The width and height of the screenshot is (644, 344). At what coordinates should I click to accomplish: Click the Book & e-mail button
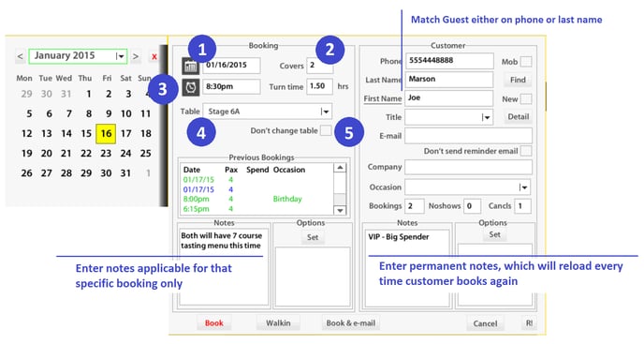coord(351,323)
